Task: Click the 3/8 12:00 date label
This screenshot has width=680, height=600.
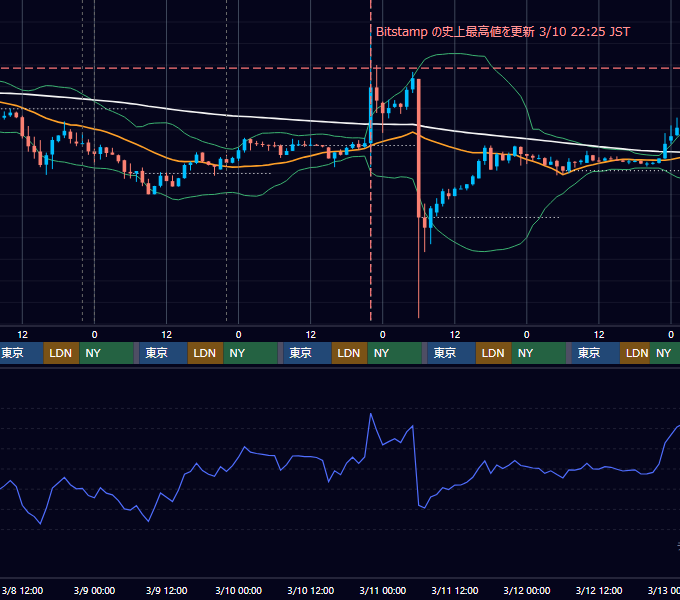Action: coord(22,590)
